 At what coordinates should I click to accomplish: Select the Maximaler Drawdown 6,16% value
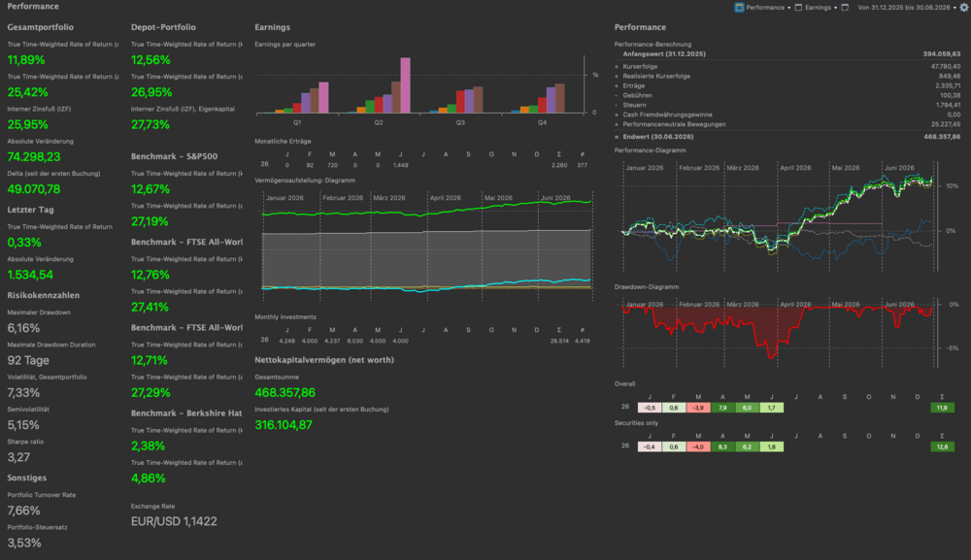[23, 328]
